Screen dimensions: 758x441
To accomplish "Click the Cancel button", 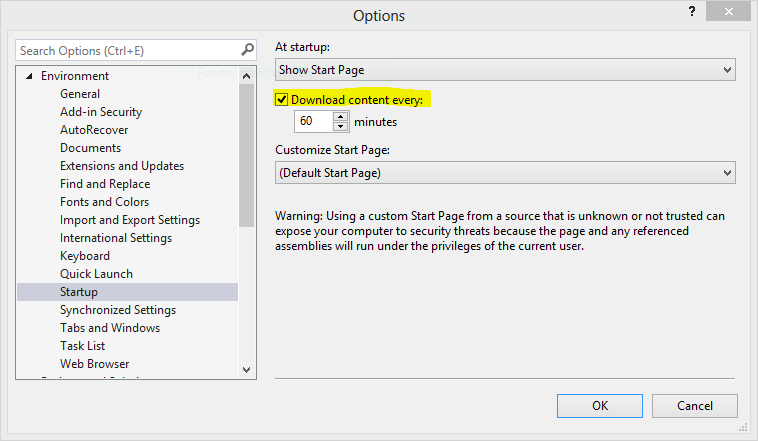I will [695, 406].
